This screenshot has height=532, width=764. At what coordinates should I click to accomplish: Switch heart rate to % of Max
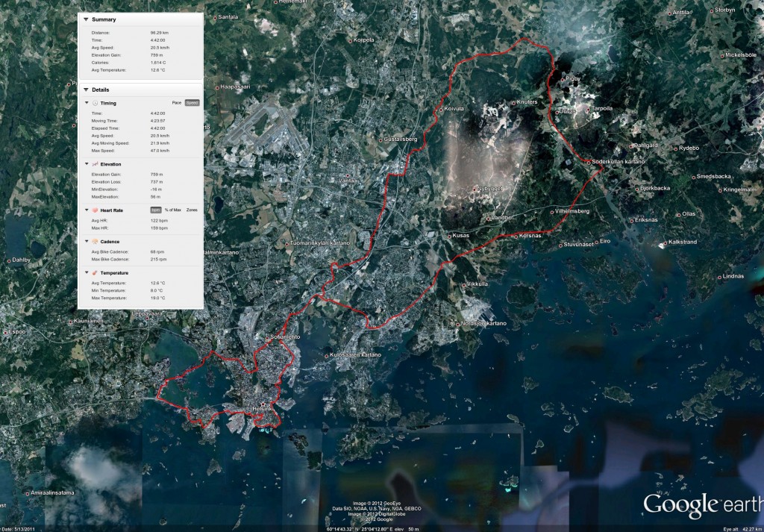(x=173, y=210)
